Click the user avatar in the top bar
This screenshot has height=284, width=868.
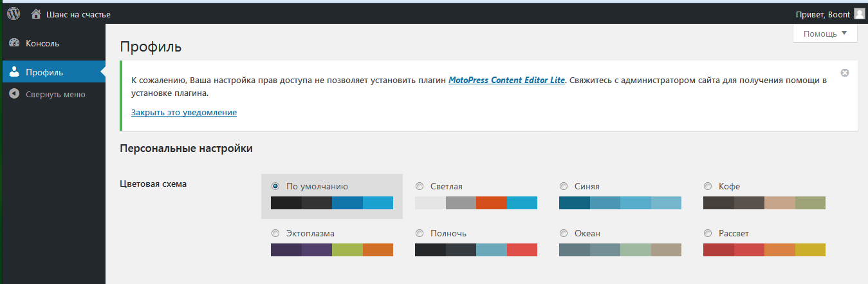tap(859, 14)
